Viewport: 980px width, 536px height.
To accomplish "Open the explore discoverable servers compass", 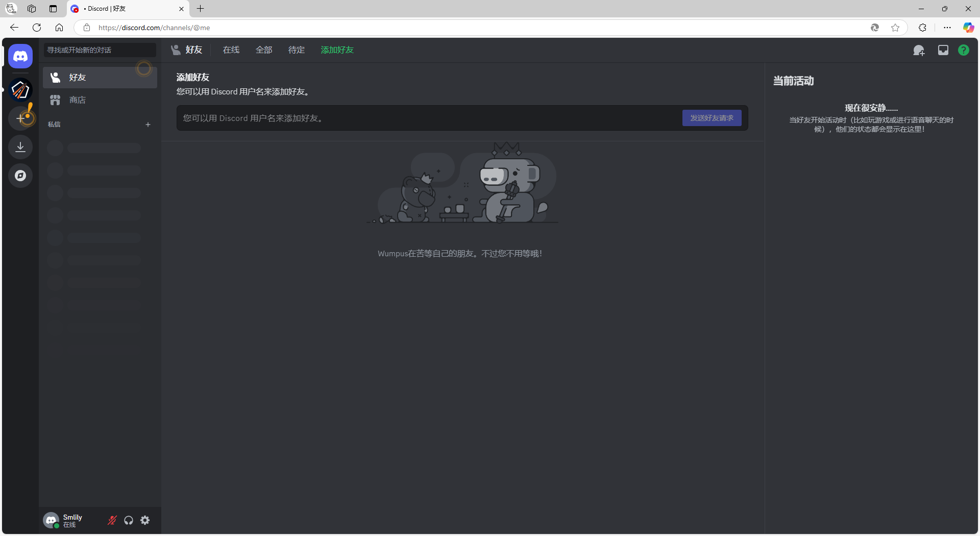I will click(20, 176).
